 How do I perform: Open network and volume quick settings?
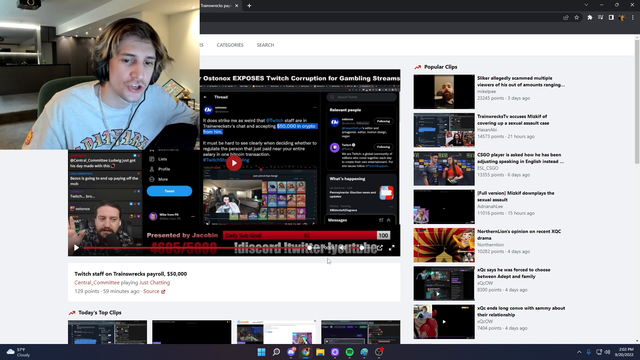tap(603, 352)
